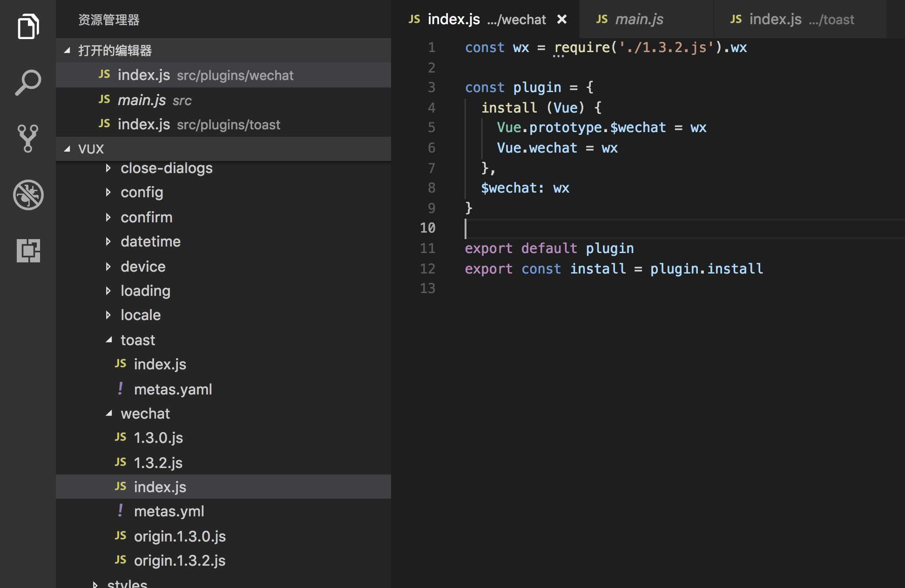Viewport: 905px width, 588px height.
Task: Open the Search view icon
Action: tap(28, 83)
